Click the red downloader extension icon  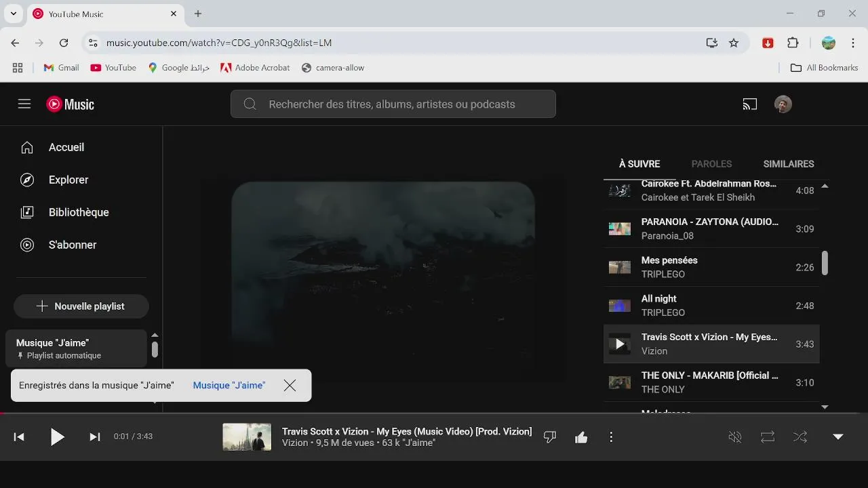pos(768,43)
